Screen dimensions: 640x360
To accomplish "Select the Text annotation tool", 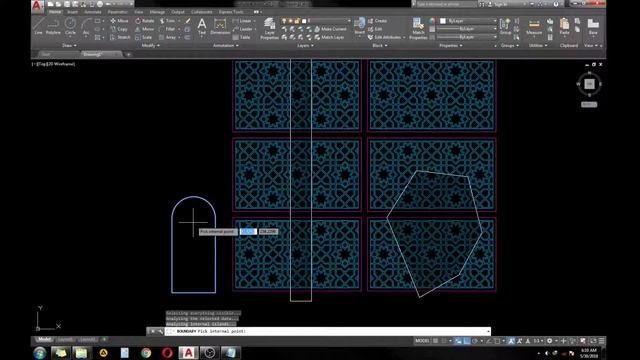I will tap(202, 27).
